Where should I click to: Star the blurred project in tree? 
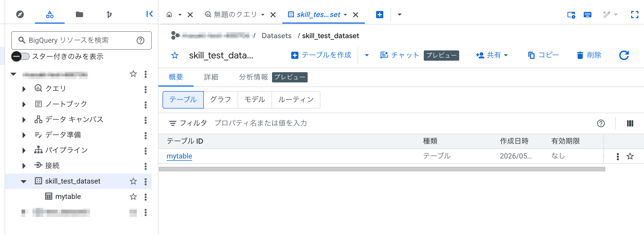(x=133, y=74)
